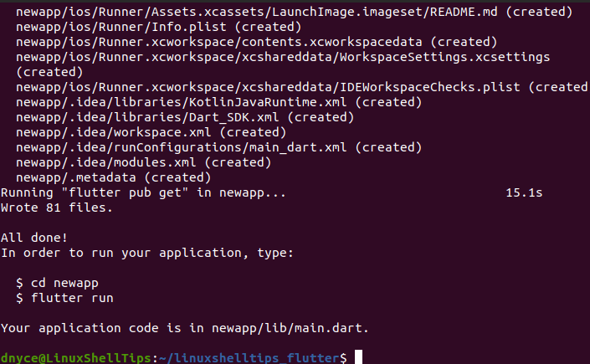Click the "$ flutter run" command line
Screen dimensions: 590x364
(64, 298)
